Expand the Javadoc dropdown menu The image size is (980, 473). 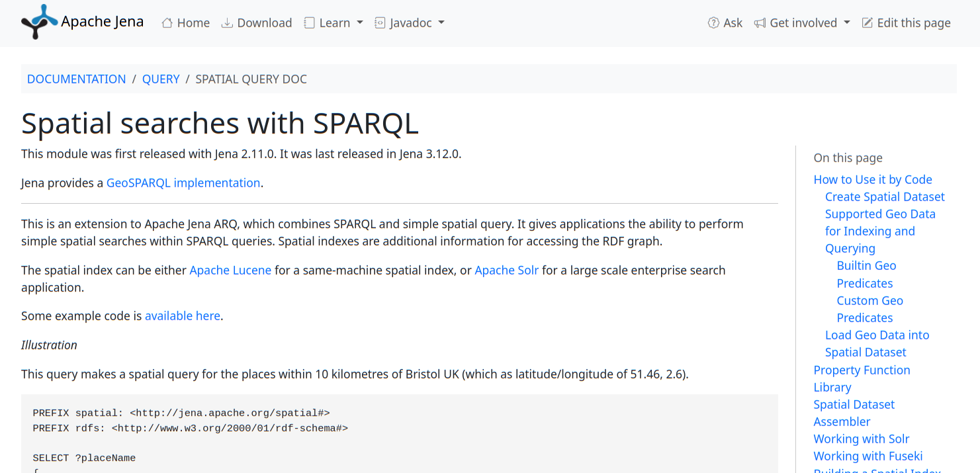point(410,22)
